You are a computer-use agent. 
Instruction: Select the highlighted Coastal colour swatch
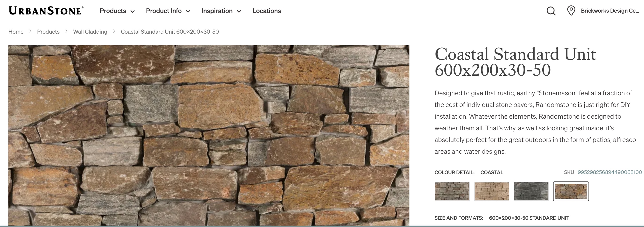(x=571, y=191)
